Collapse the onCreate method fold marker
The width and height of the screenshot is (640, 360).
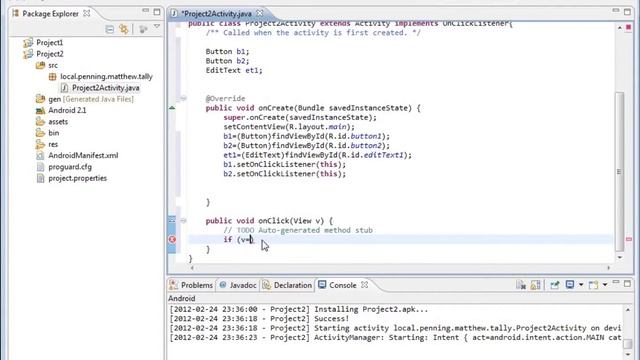[184, 98]
